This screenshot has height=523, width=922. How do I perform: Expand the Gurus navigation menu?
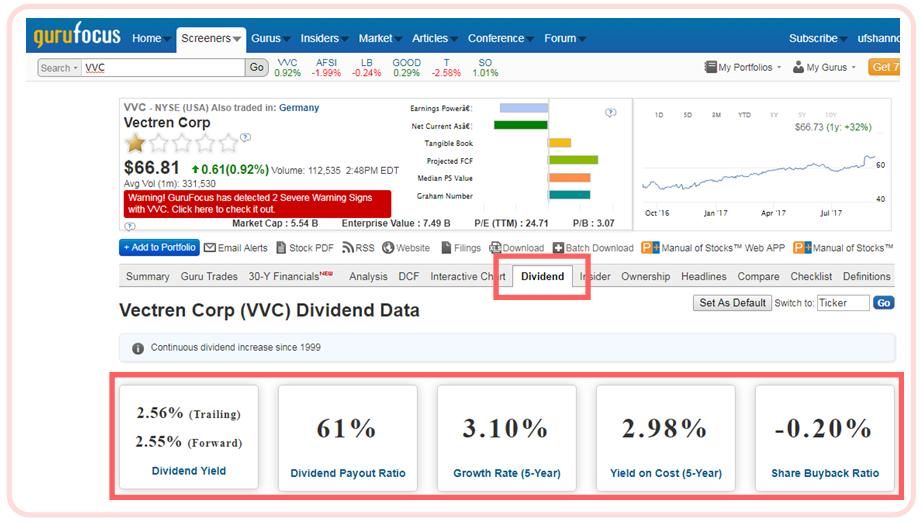(270, 38)
